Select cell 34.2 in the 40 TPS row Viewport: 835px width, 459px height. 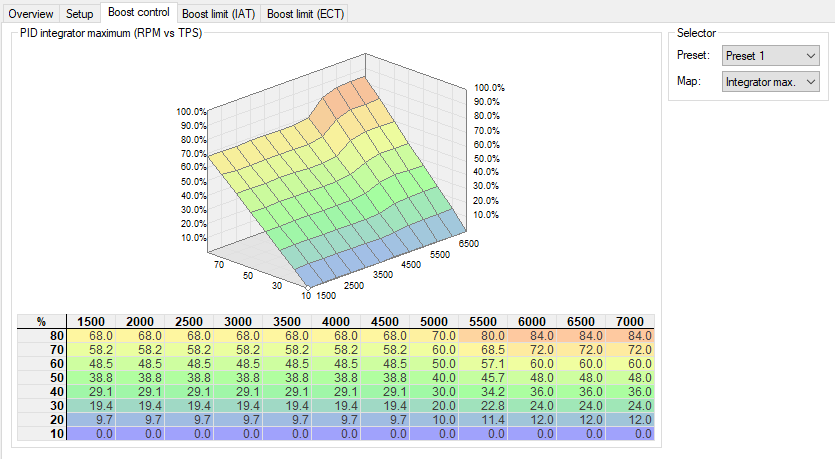483,391
